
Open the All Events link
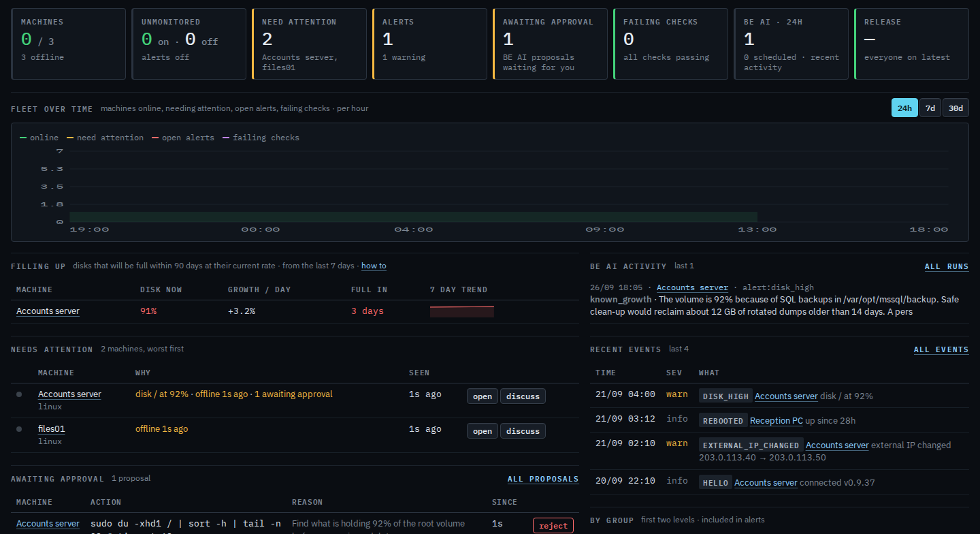tap(941, 350)
